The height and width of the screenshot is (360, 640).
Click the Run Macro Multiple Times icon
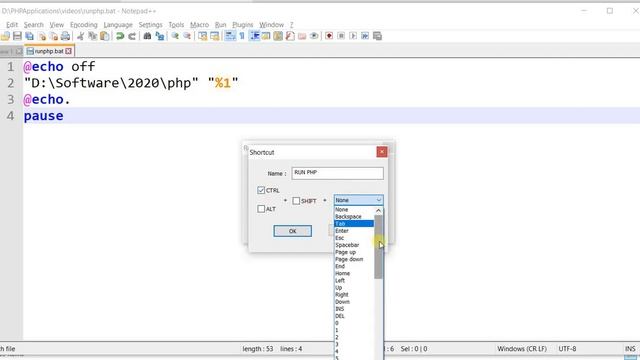tap(365, 36)
